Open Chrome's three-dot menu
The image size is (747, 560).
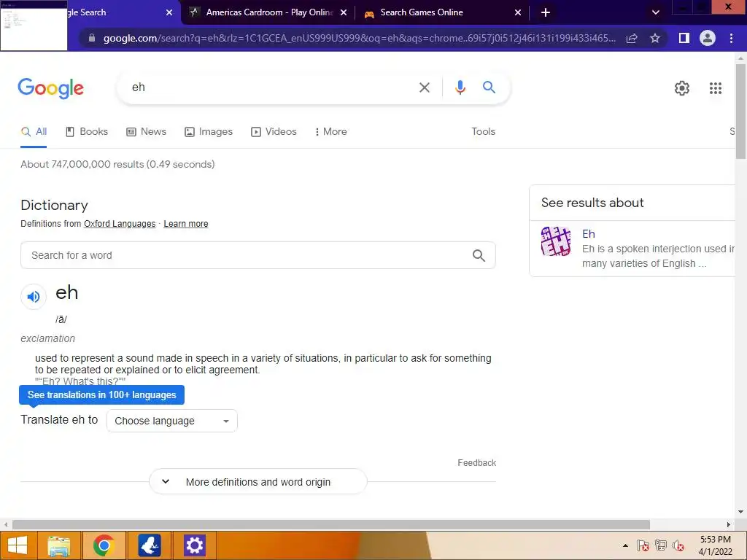point(731,38)
